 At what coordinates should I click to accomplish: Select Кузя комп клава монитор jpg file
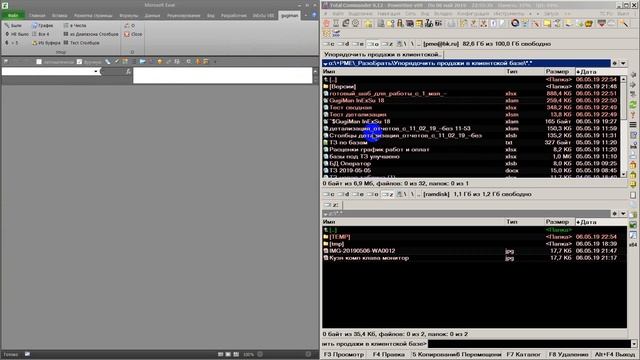(474, 258)
